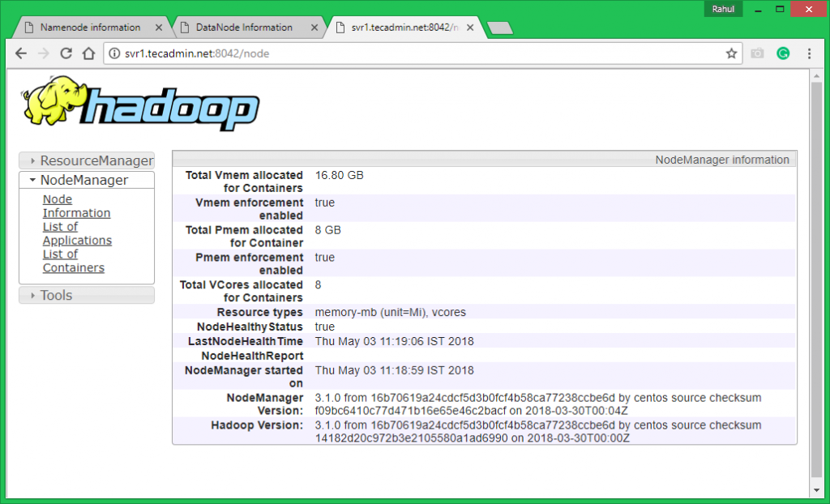The image size is (830, 504).
Task: Click the camera extension icon
Action: click(x=757, y=53)
